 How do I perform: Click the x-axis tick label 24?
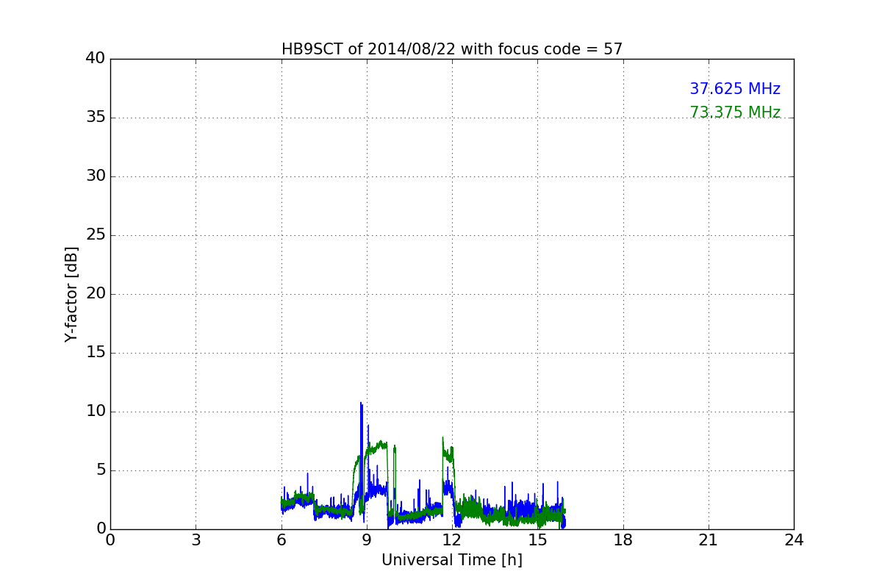click(x=794, y=540)
